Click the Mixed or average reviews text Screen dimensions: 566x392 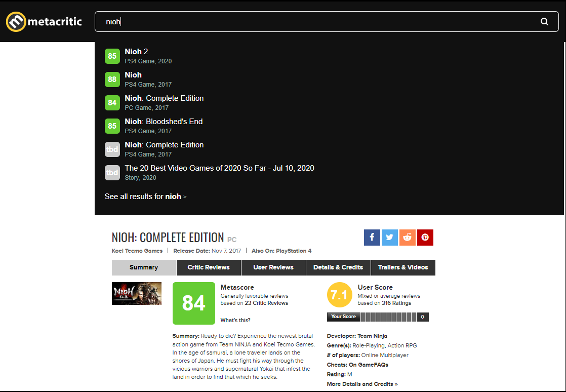pos(389,296)
